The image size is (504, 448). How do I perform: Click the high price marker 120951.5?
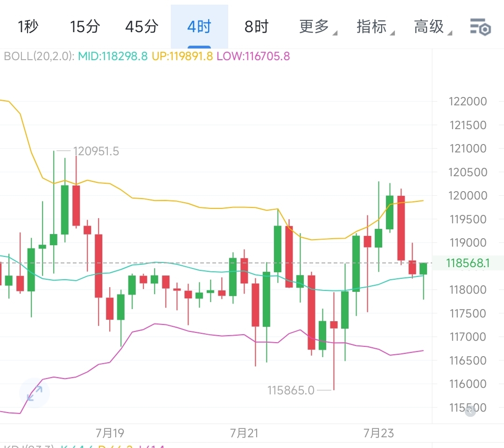[x=95, y=151]
